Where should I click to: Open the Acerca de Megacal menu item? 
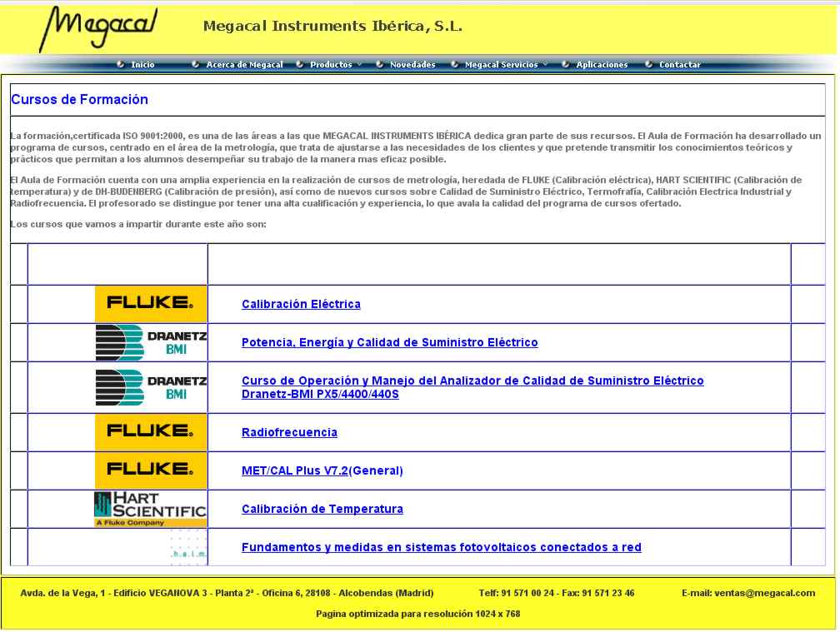(x=244, y=65)
